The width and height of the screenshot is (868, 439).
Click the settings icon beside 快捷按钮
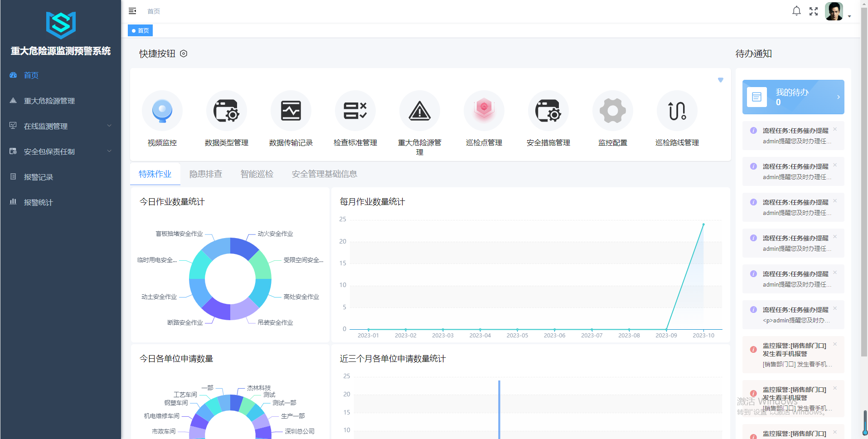click(184, 54)
